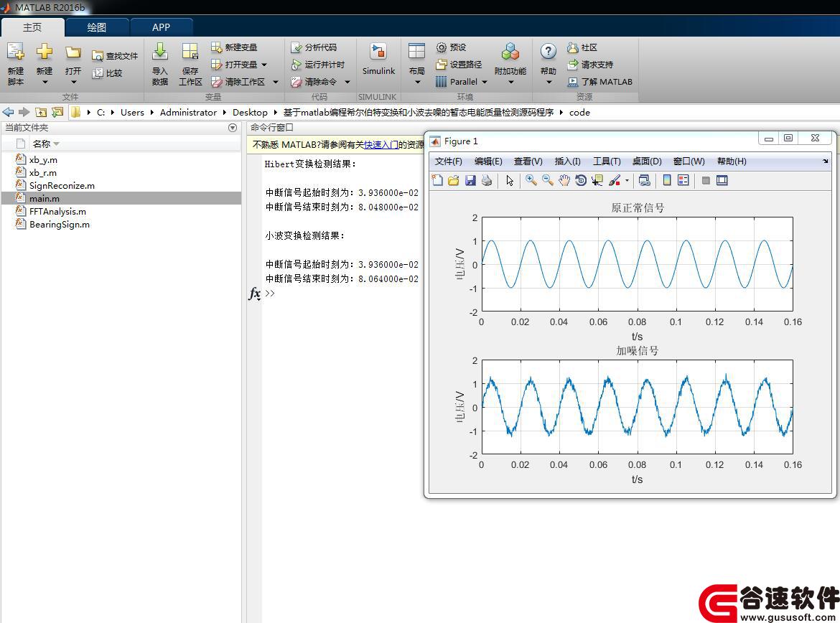Click Find Files (查找文件) button
840x623 pixels.
(x=115, y=56)
